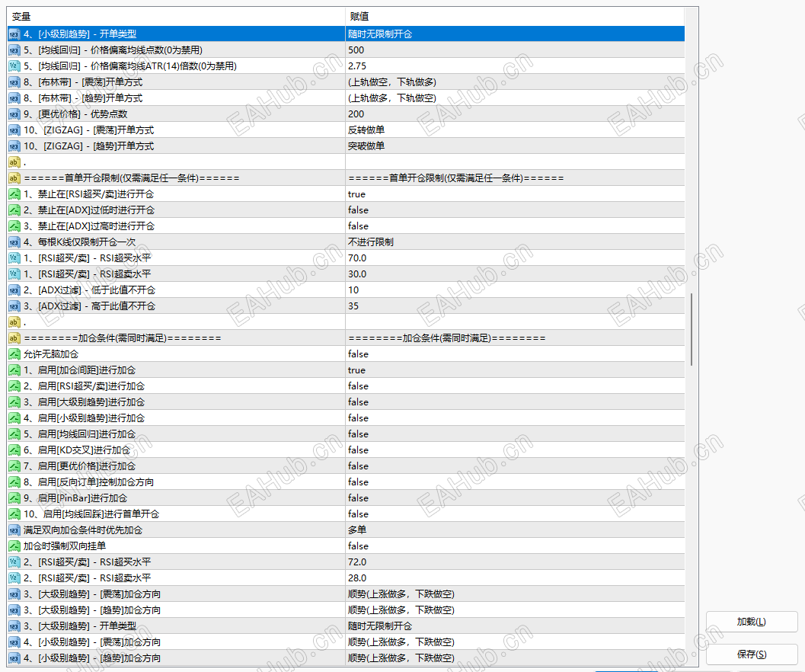Click string icon beside 首单开仓限制 header
The image size is (805, 672).
pos(14,178)
